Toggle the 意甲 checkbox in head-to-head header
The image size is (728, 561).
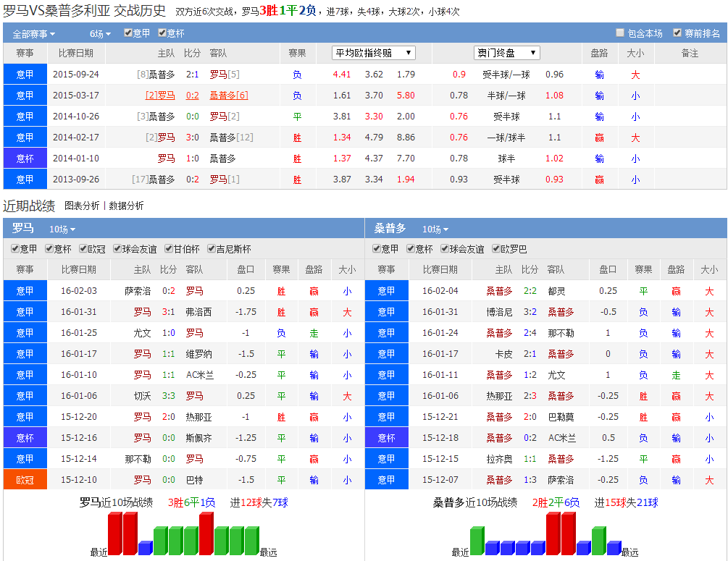tap(128, 33)
